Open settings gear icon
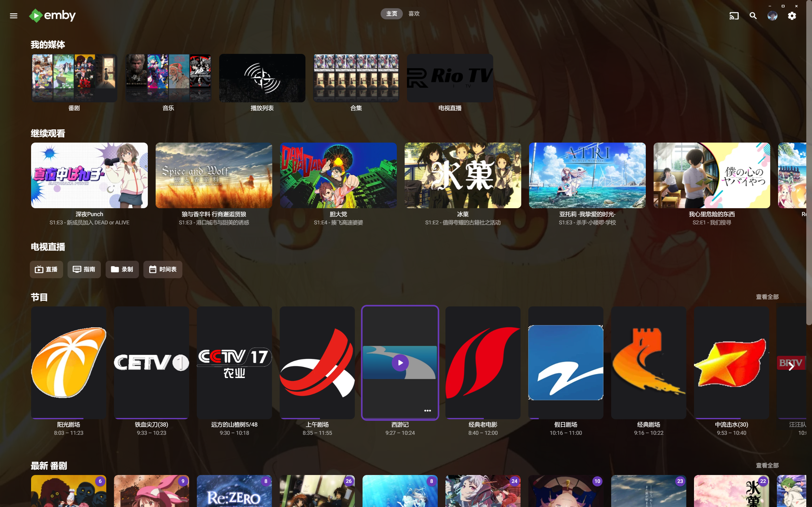The height and width of the screenshot is (507, 812). pyautogui.click(x=792, y=16)
